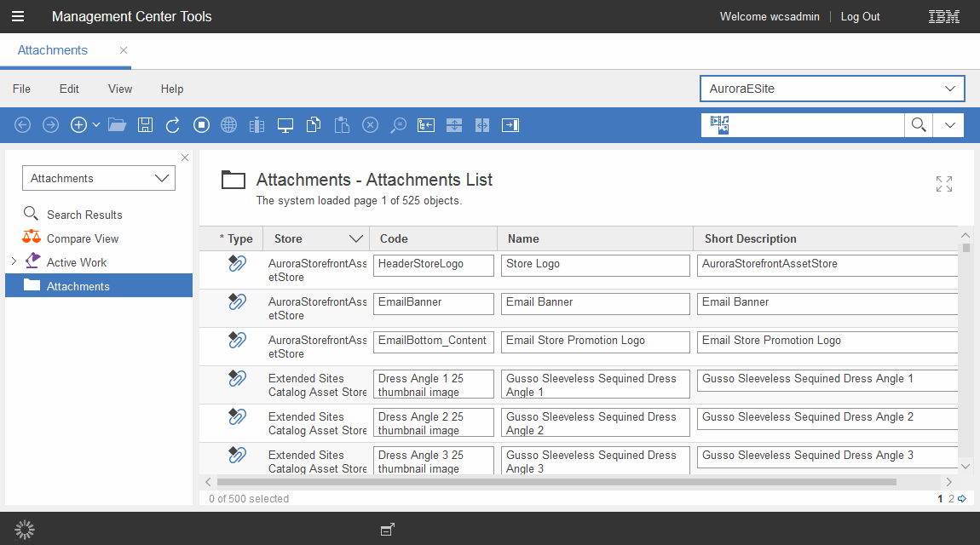This screenshot has height=545, width=980.
Task: Select attachment icon in EmailBanner row
Action: [x=237, y=302]
